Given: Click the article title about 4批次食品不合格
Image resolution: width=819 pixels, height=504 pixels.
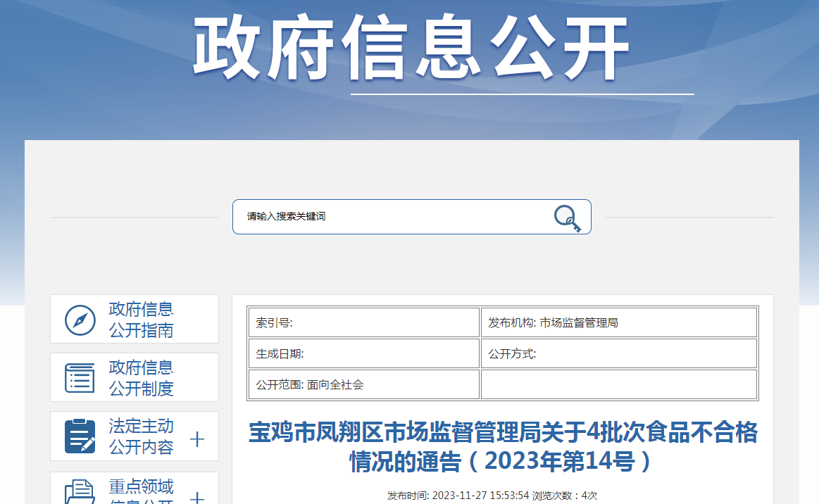Looking at the screenshot, I should tap(503, 447).
